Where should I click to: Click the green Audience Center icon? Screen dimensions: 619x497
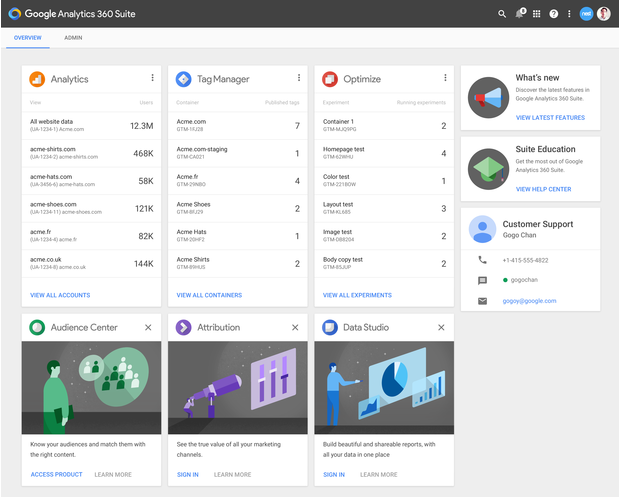coord(37,327)
